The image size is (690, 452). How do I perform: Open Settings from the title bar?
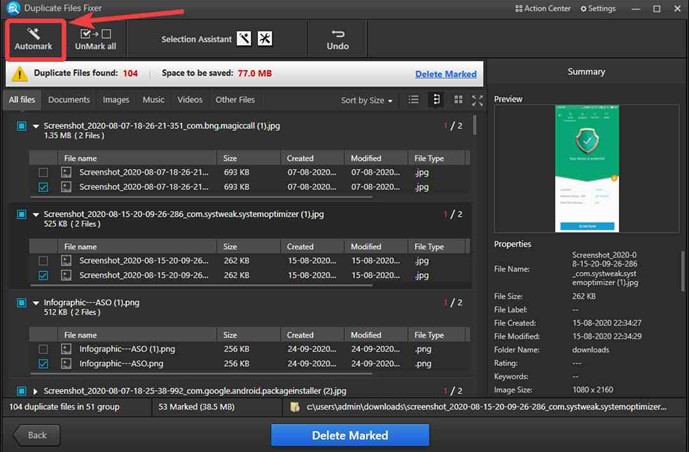pyautogui.click(x=598, y=8)
